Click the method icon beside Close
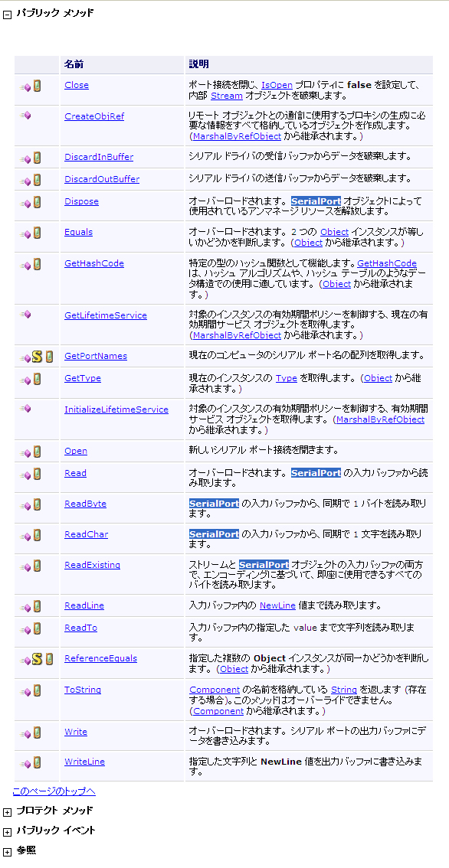This screenshot has height=868, width=449. pyautogui.click(x=26, y=87)
